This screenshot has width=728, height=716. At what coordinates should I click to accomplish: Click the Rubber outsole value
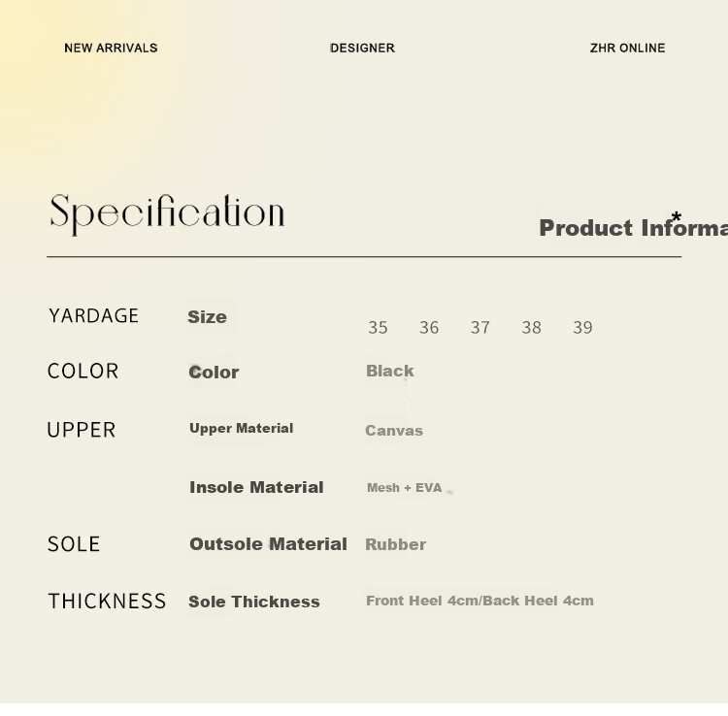click(x=396, y=544)
